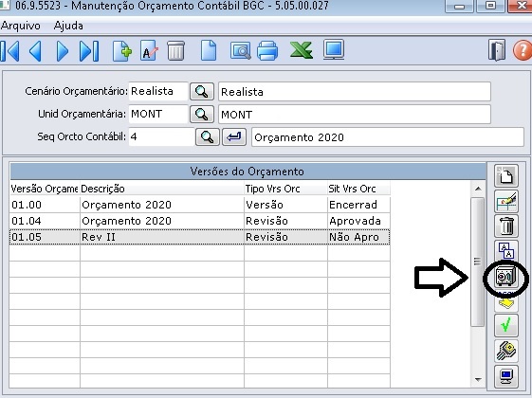Click the Versão type cell

(x=285, y=205)
